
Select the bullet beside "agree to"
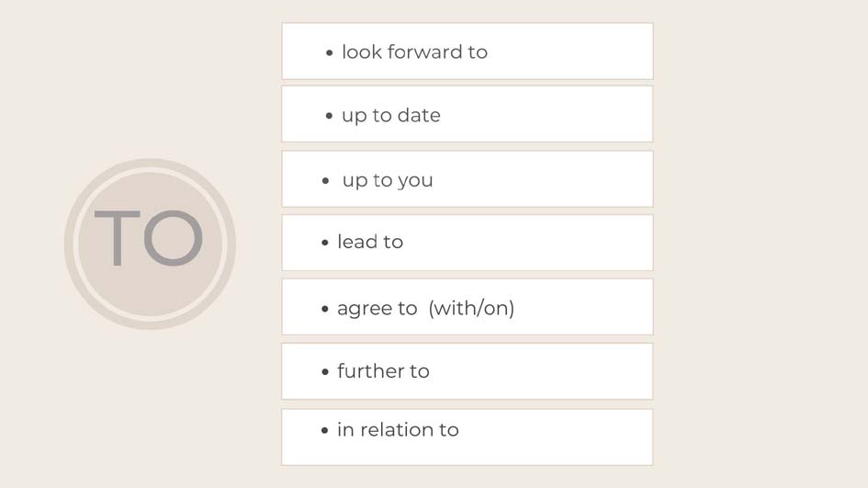coord(325,310)
